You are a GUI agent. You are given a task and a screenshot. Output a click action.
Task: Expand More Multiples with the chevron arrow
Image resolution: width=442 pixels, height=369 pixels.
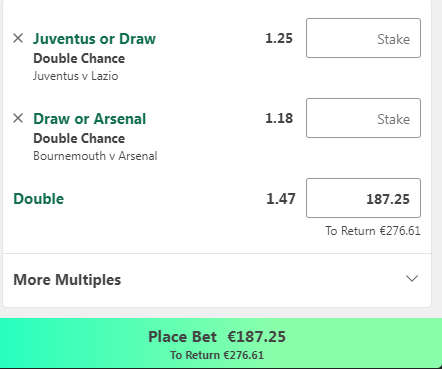click(x=412, y=279)
